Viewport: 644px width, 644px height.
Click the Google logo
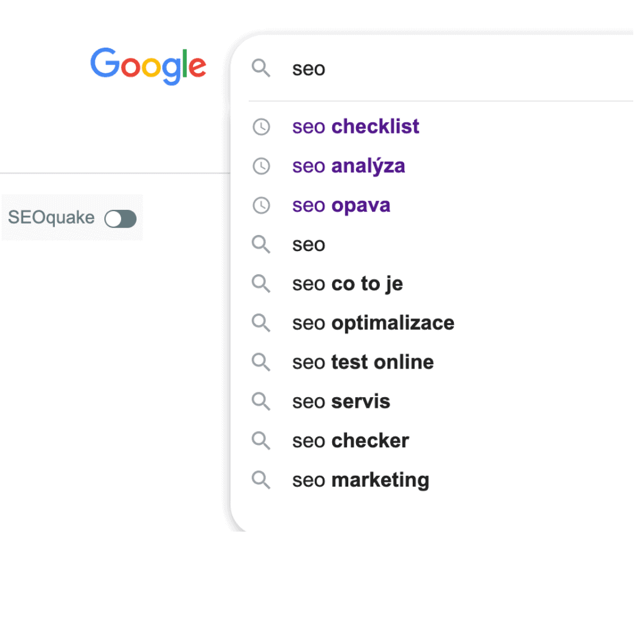tap(148, 66)
